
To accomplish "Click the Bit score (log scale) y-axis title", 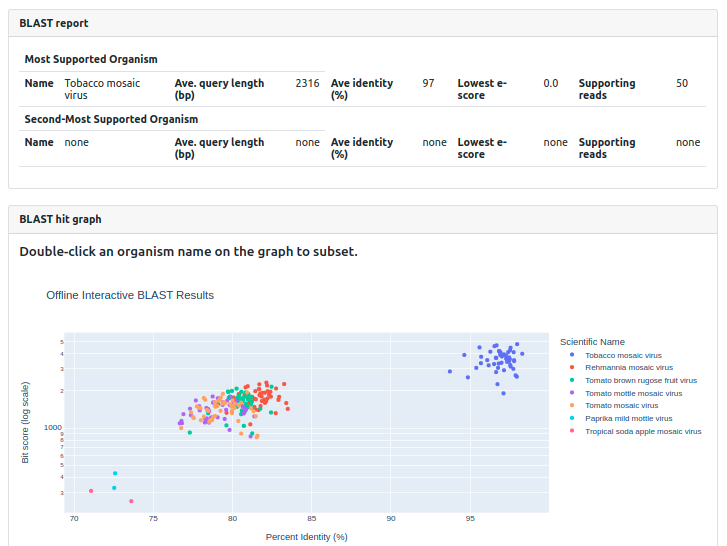I will (x=26, y=422).
